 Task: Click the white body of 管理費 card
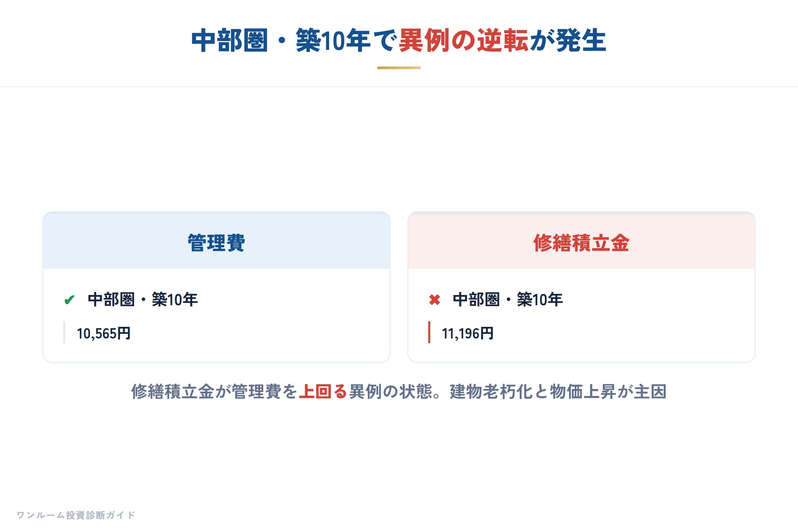click(216, 315)
